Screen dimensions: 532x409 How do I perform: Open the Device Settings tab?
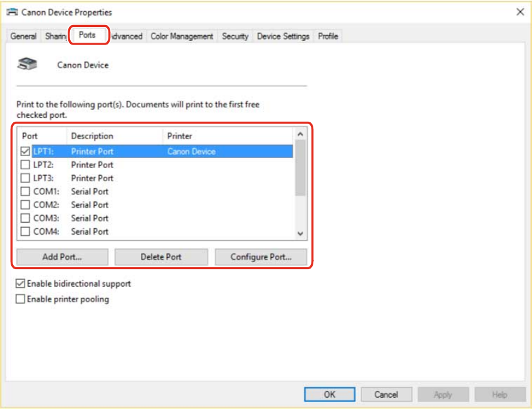(x=283, y=36)
